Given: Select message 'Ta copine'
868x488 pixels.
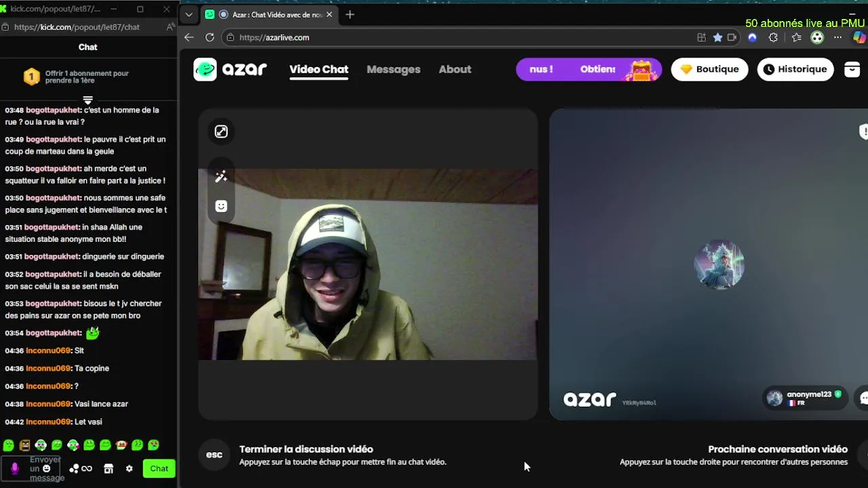Looking at the screenshot, I should (57, 369).
